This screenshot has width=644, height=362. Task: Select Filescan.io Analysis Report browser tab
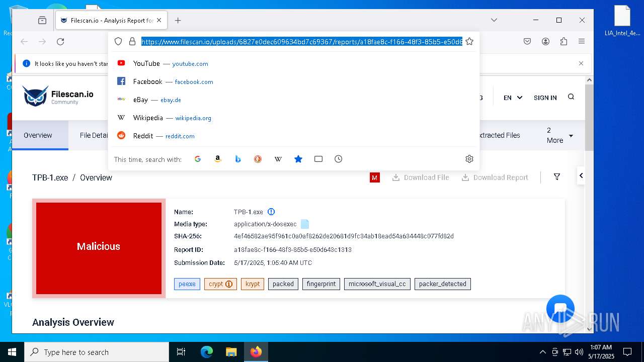pos(111,20)
